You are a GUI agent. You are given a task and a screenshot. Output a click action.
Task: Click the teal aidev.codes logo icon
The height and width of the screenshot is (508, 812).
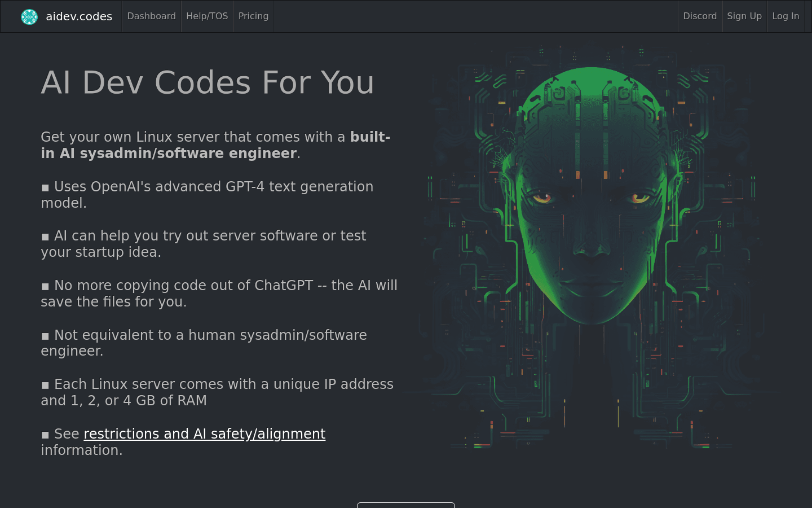pyautogui.click(x=29, y=16)
